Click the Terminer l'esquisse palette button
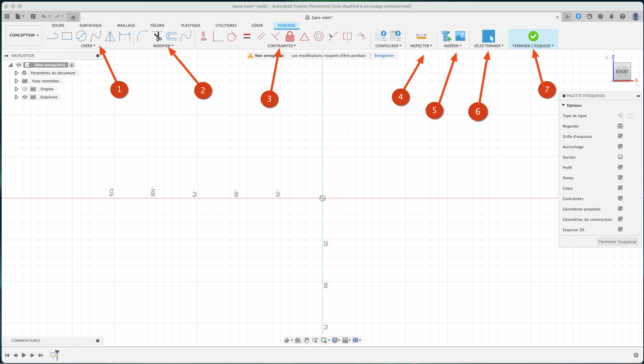Viewport: 644px width, 364px height. pyautogui.click(x=617, y=242)
